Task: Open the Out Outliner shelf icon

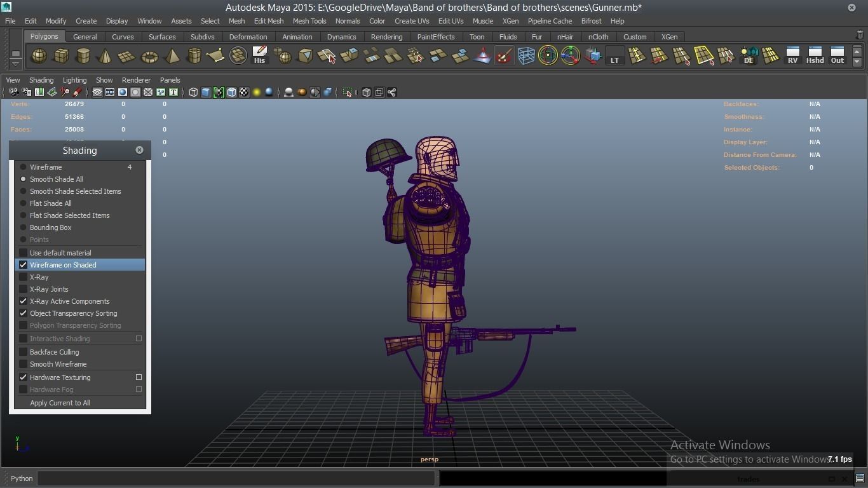Action: pyautogui.click(x=837, y=56)
